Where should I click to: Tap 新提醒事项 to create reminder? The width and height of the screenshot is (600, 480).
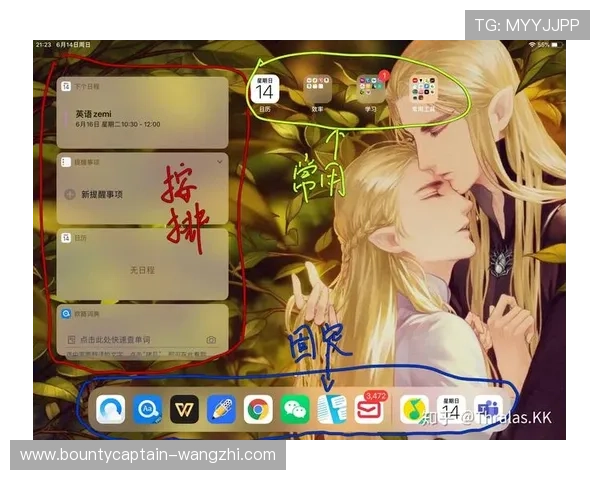tap(102, 194)
